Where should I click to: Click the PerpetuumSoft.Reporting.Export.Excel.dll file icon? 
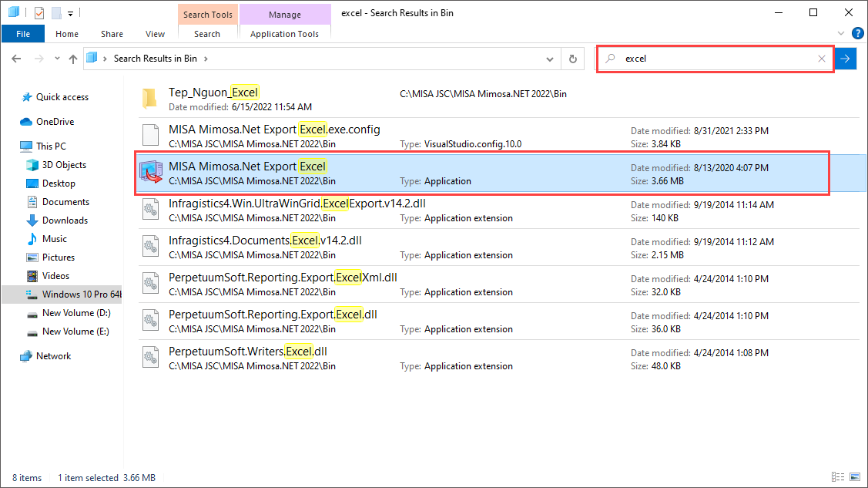151,321
